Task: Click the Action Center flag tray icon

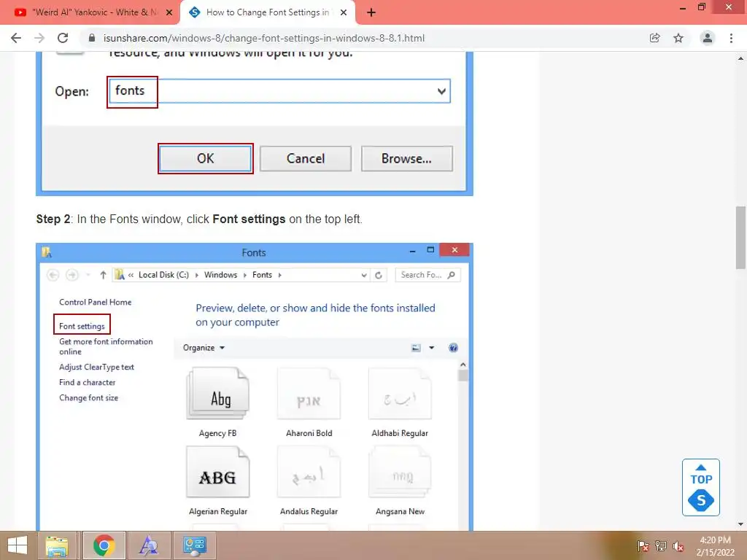Action: click(x=643, y=546)
